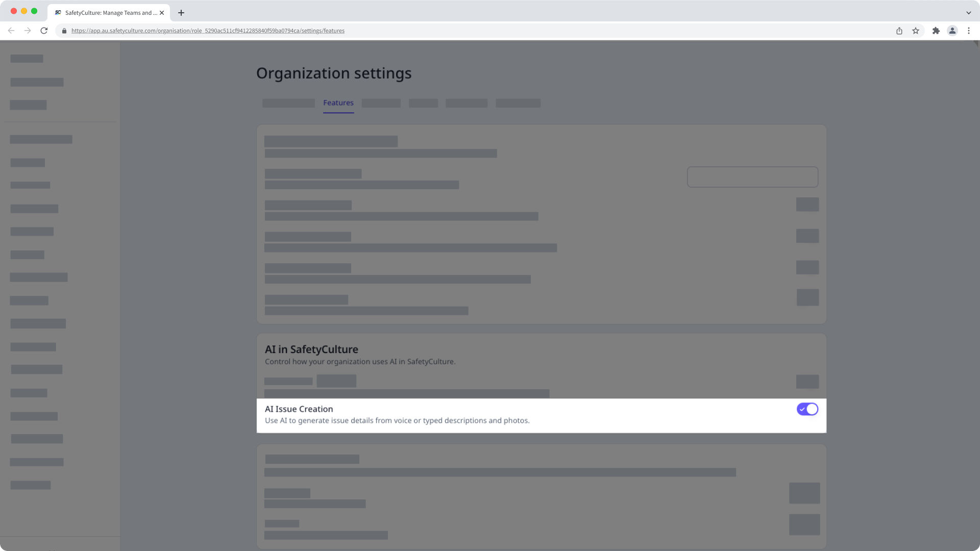The height and width of the screenshot is (551, 980).
Task: Open Chrome three-dot menu
Action: 969,31
